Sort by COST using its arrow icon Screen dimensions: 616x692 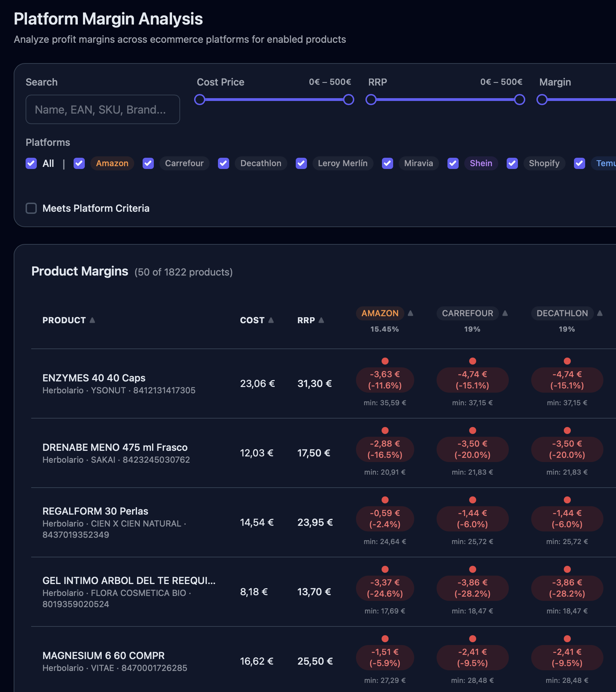(271, 320)
